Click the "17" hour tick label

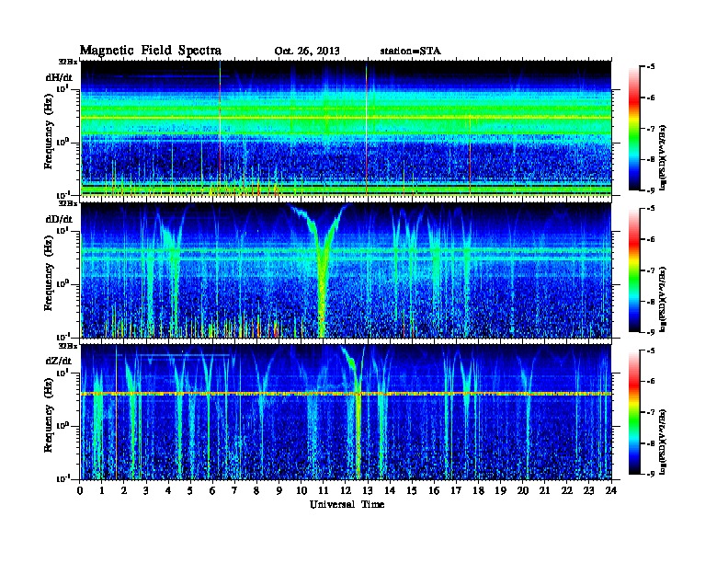pos(456,490)
